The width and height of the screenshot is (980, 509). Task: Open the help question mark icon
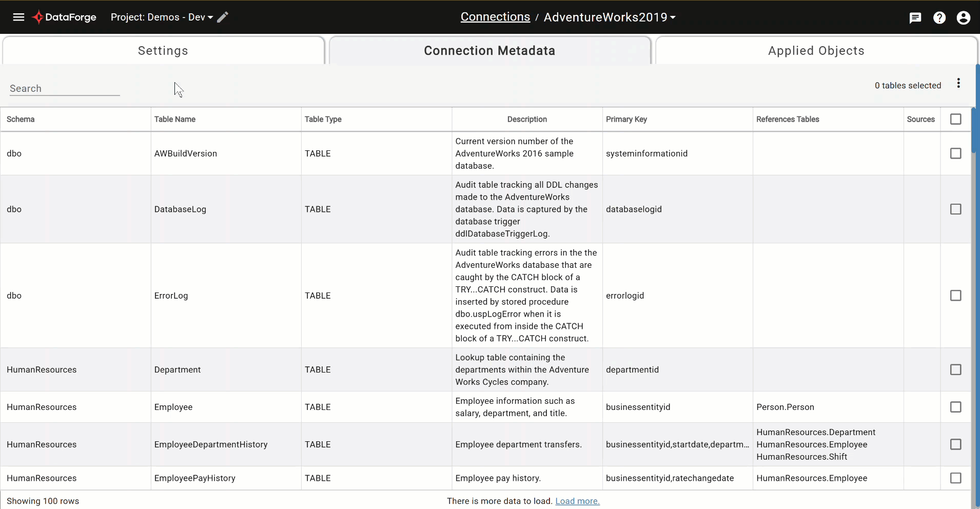point(939,17)
